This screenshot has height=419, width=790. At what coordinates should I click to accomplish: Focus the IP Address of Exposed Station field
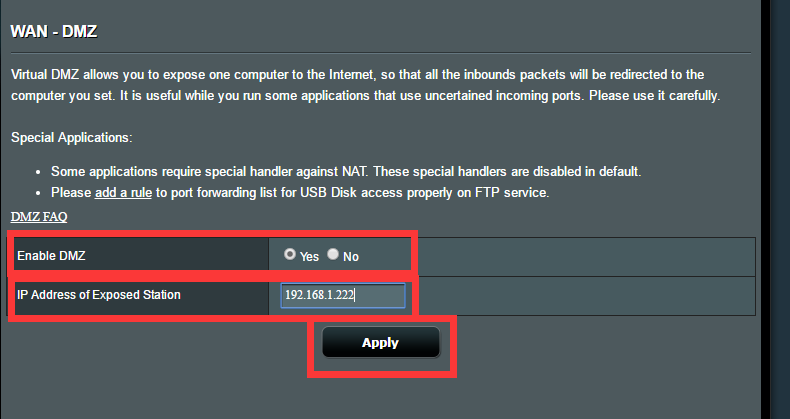pyautogui.click(x=342, y=296)
